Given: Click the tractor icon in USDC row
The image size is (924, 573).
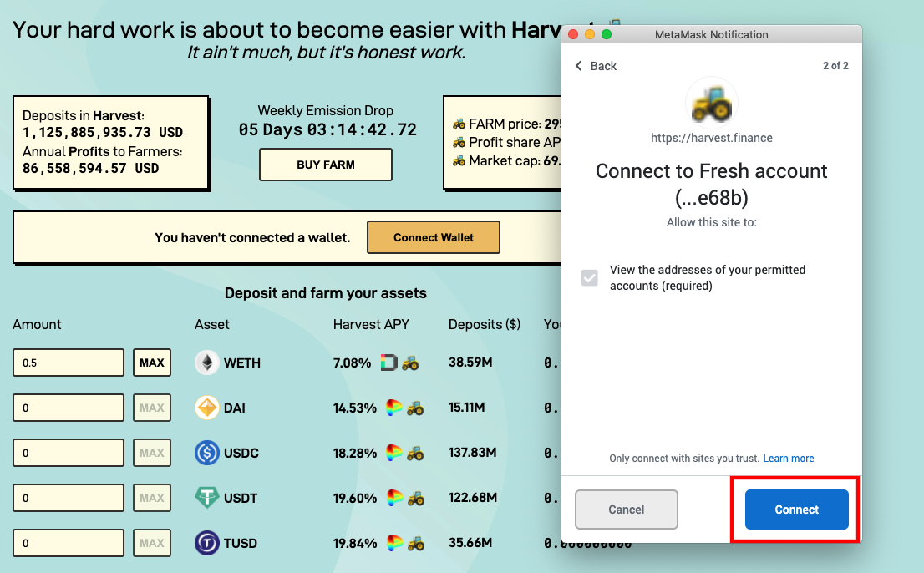Looking at the screenshot, I should click(x=415, y=453).
